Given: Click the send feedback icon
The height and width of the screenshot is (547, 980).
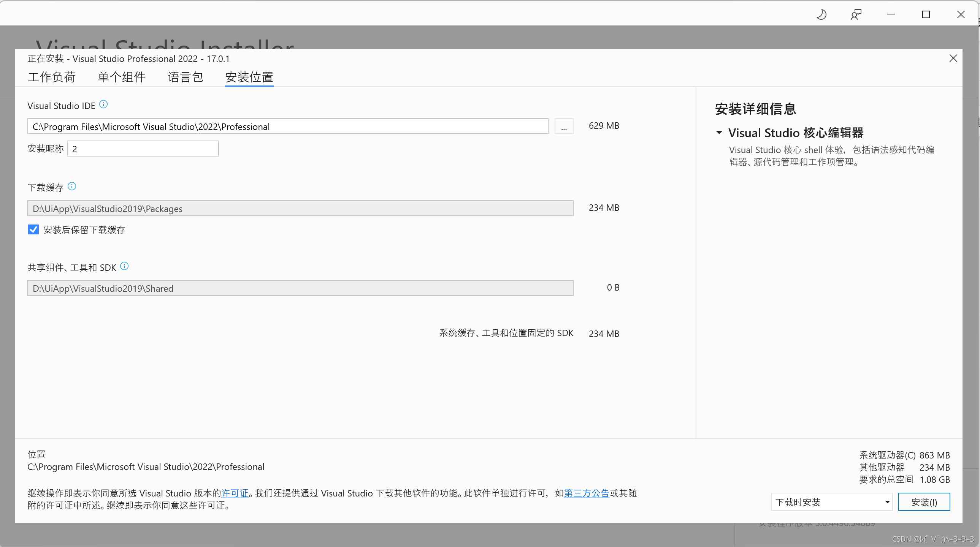Looking at the screenshot, I should 856,14.
